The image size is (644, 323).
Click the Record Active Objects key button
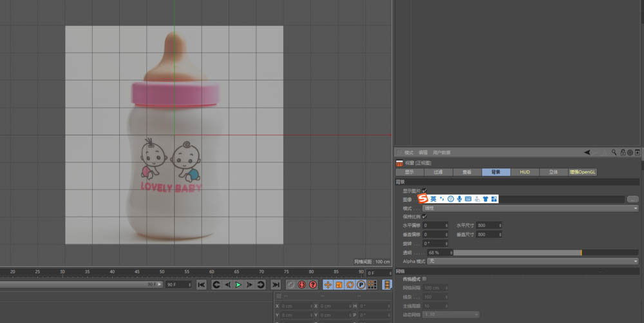tap(290, 284)
